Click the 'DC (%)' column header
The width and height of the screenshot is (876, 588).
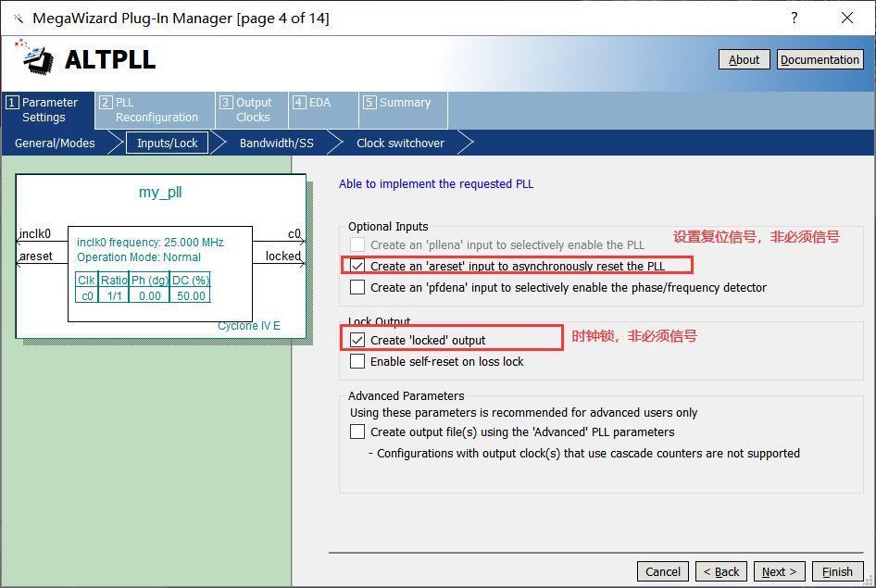pos(191,280)
